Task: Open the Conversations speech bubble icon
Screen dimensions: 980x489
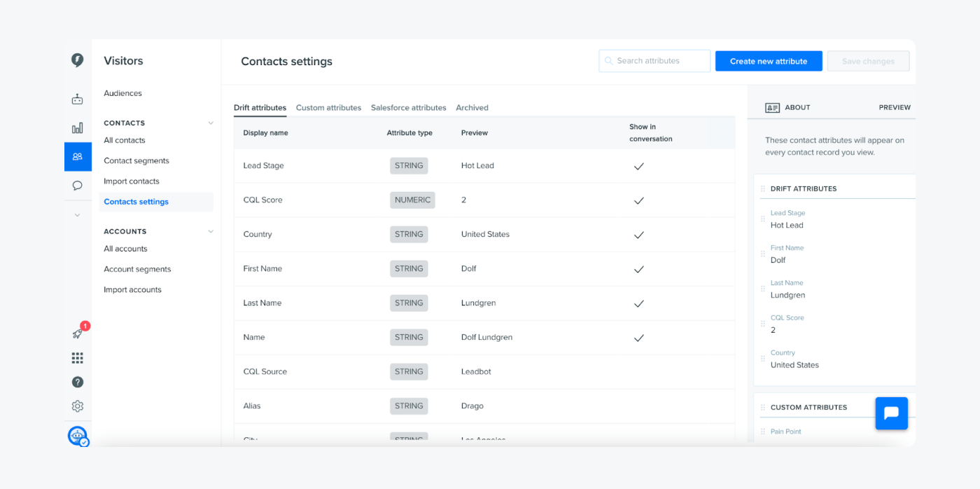Action: click(x=77, y=186)
